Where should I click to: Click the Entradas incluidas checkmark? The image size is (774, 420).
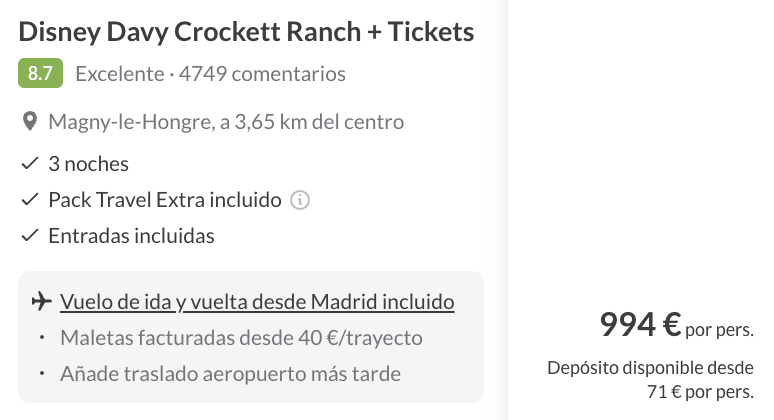[30, 237]
